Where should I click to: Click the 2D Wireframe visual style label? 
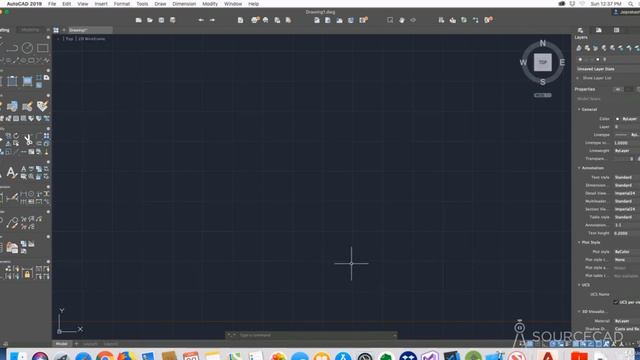(91, 39)
